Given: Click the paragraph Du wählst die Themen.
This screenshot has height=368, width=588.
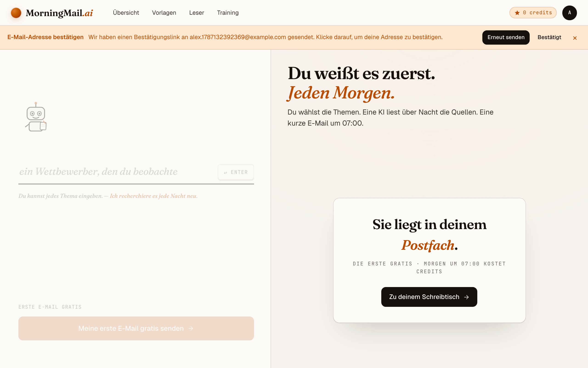Looking at the screenshot, I should pos(390,118).
